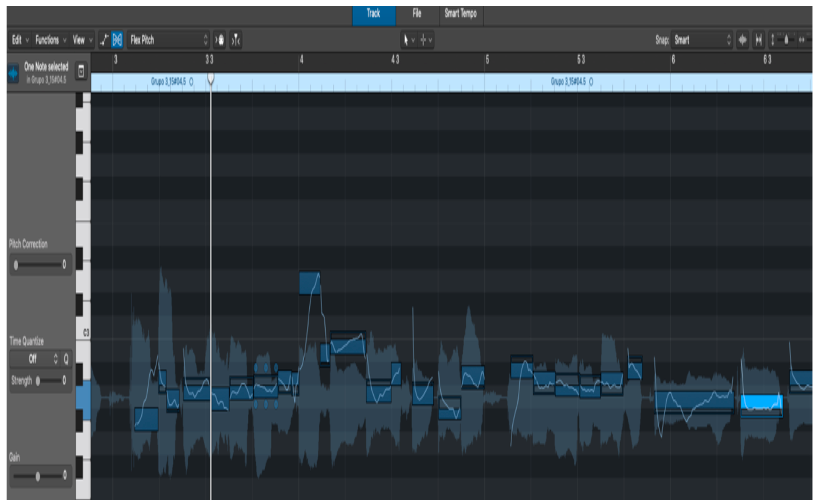The height and width of the screenshot is (504, 823).
Task: Click the inspector collapse icon beside note info
Action: click(81, 71)
